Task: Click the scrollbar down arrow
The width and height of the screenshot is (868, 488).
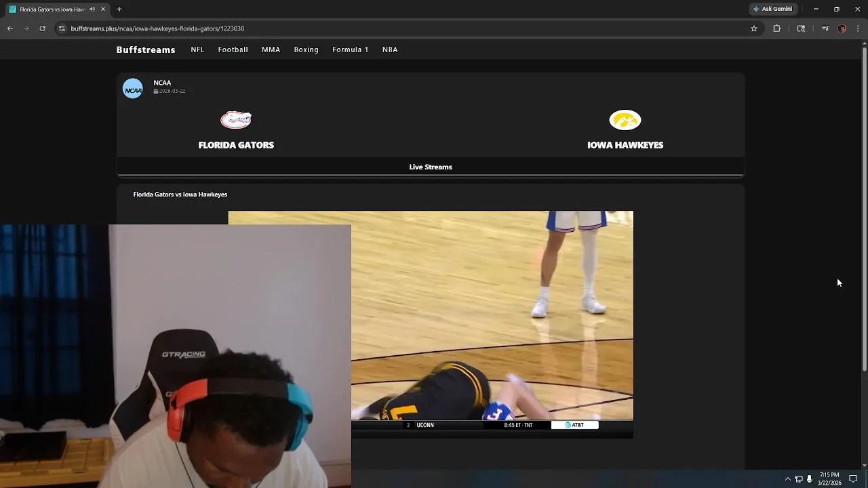Action: coord(864,466)
